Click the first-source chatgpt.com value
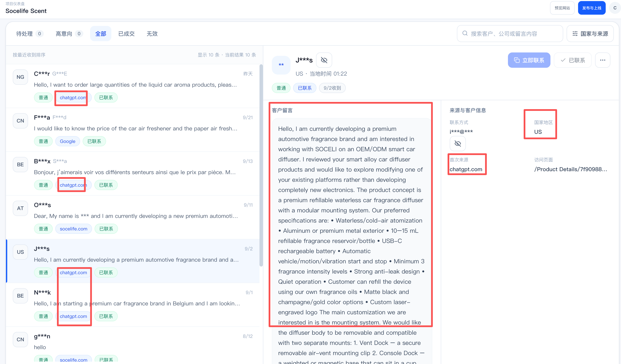This screenshot has height=364, width=621. coord(466,169)
